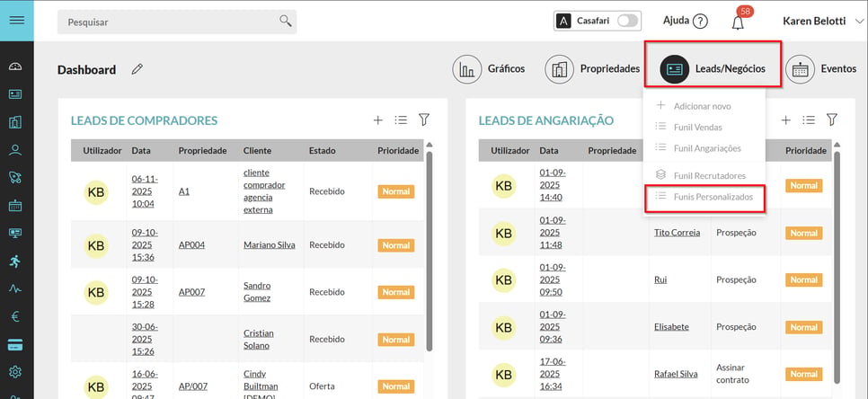868x399 pixels.
Task: Open sidebar properties buildings icon
Action: (x=15, y=122)
